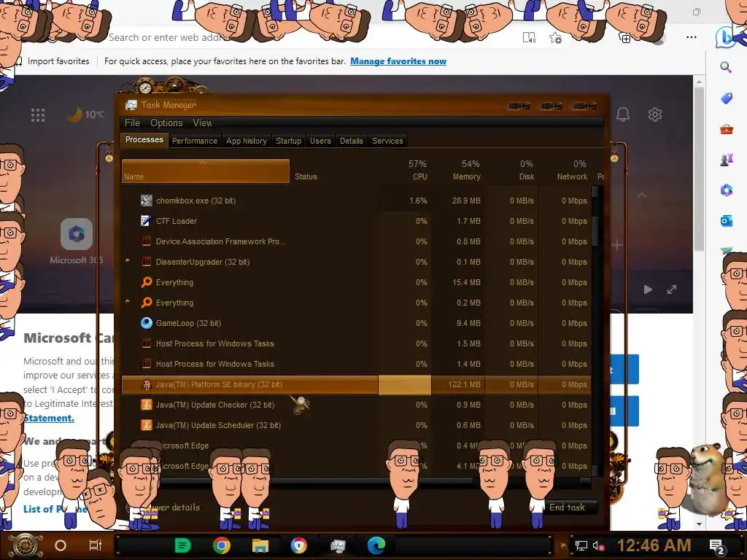Click the Device Association Framework process icon
747x560 pixels.
click(x=146, y=241)
